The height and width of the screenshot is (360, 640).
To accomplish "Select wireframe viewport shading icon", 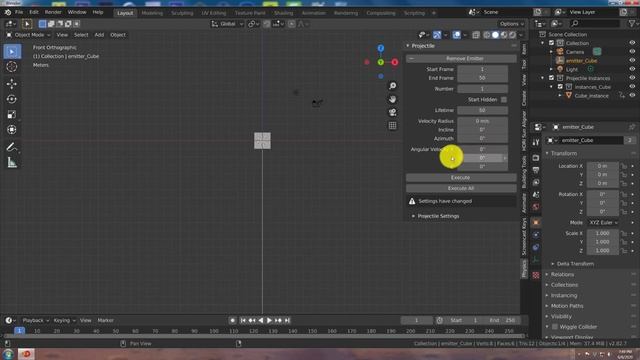I will pos(487,35).
